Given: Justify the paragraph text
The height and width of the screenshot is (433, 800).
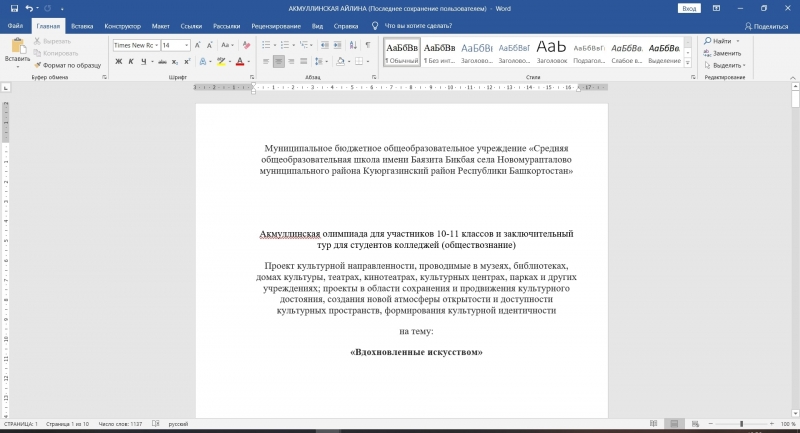Looking at the screenshot, I should tap(304, 62).
